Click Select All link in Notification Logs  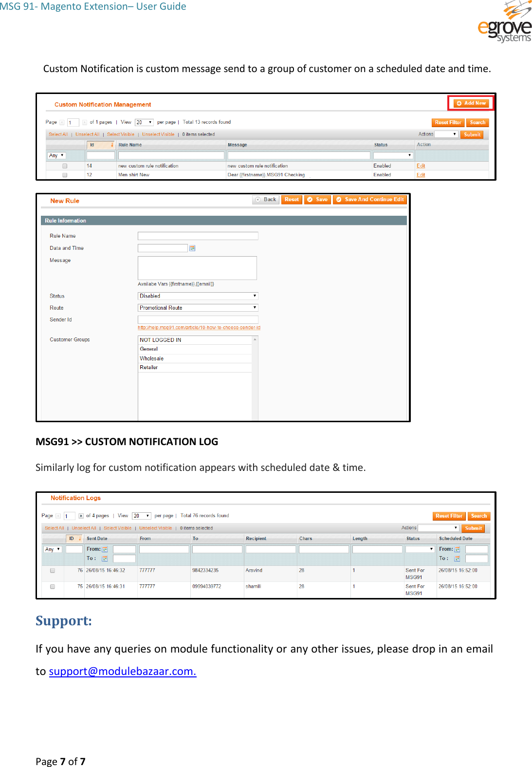[x=55, y=528]
